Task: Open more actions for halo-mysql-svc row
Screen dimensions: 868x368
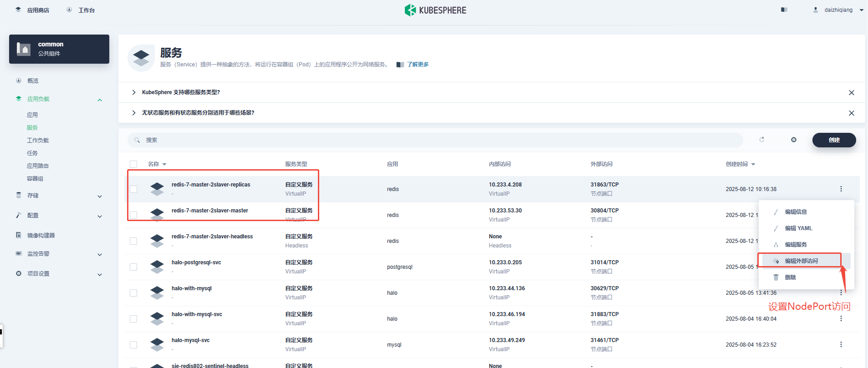Action: (841, 344)
